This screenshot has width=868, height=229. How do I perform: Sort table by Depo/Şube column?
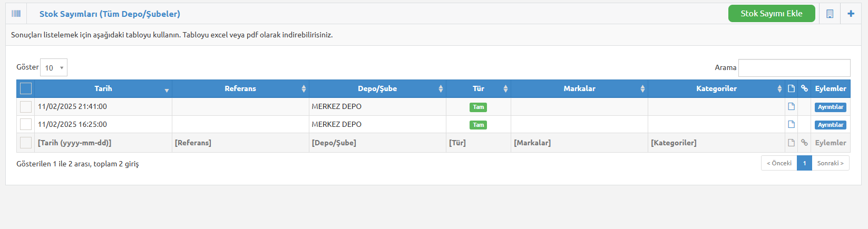pos(377,88)
